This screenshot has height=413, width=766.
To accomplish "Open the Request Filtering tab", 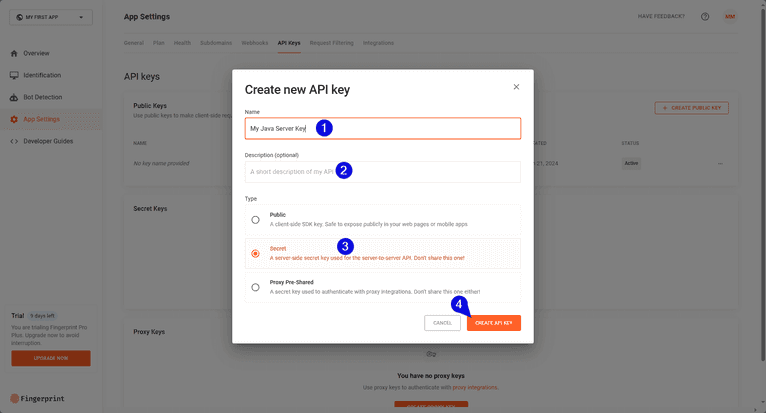I will click(331, 43).
